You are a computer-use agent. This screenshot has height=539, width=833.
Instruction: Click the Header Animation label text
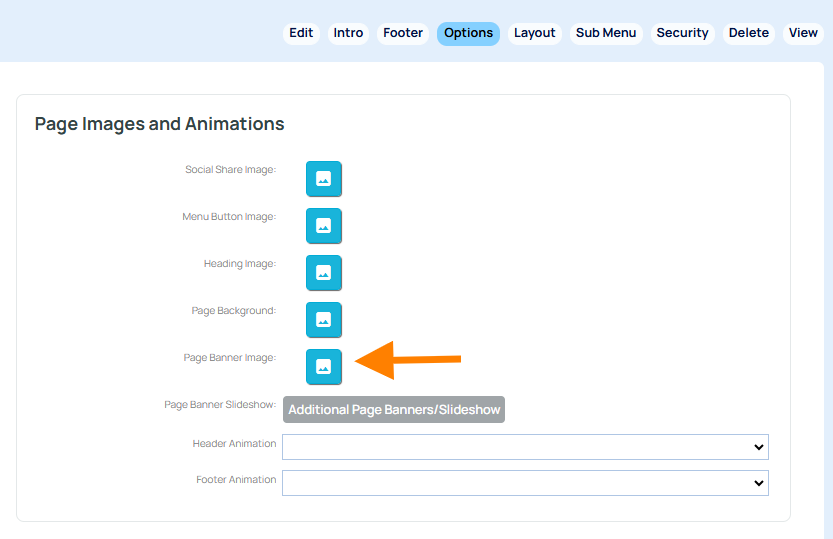click(234, 444)
